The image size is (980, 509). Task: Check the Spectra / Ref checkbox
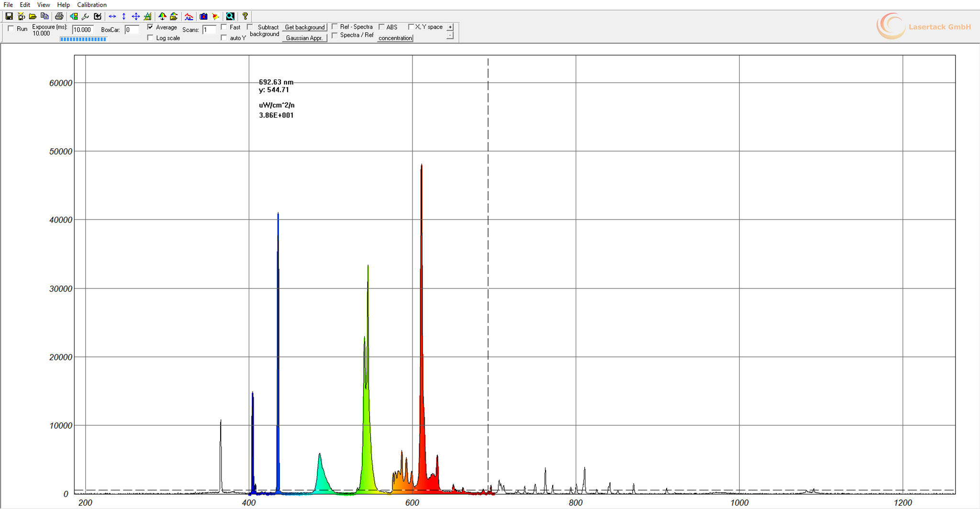pyautogui.click(x=335, y=35)
